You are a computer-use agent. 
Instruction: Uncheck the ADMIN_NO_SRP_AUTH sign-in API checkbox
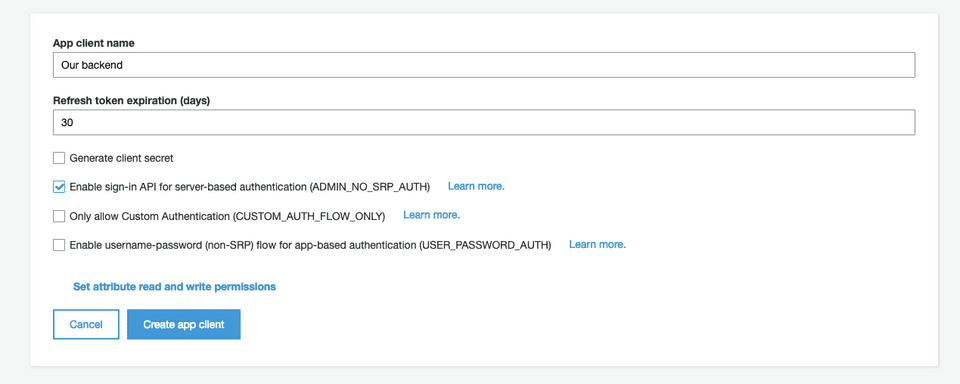click(x=59, y=187)
